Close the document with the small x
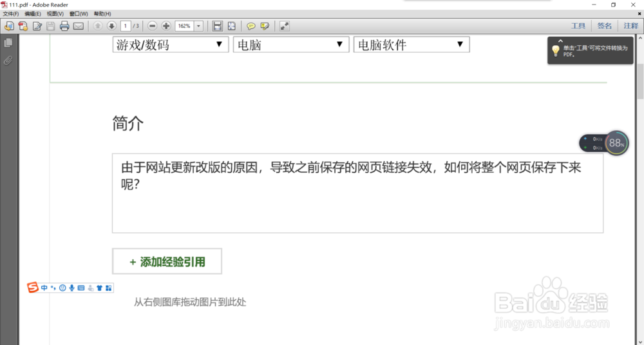 point(639,14)
